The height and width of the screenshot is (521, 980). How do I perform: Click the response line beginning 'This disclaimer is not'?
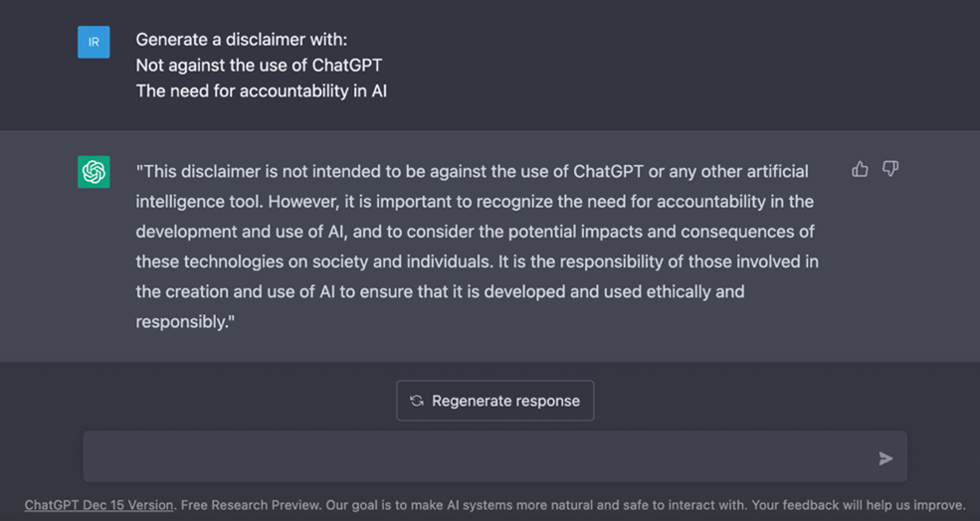[472, 171]
